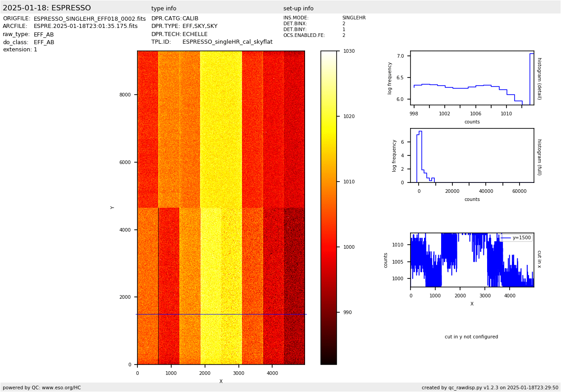Click the 'type info' header
Viewport: 561px width, 392px height.
tap(164, 9)
